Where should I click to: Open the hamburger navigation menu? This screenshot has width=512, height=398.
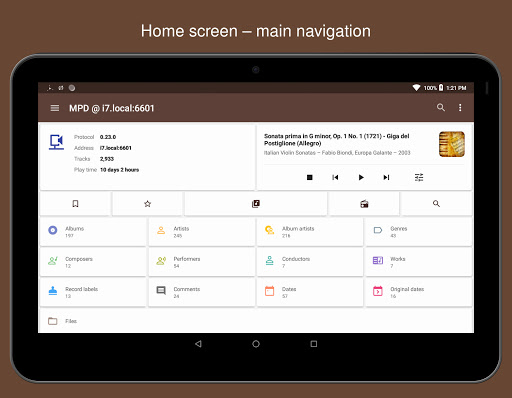pos(55,108)
